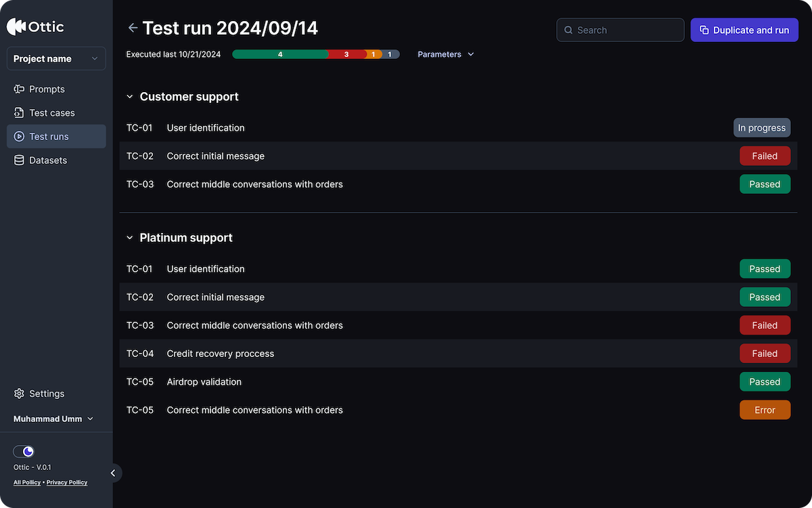Click Failed badge on Platinum support TC-03
812x508 pixels.
(765, 325)
